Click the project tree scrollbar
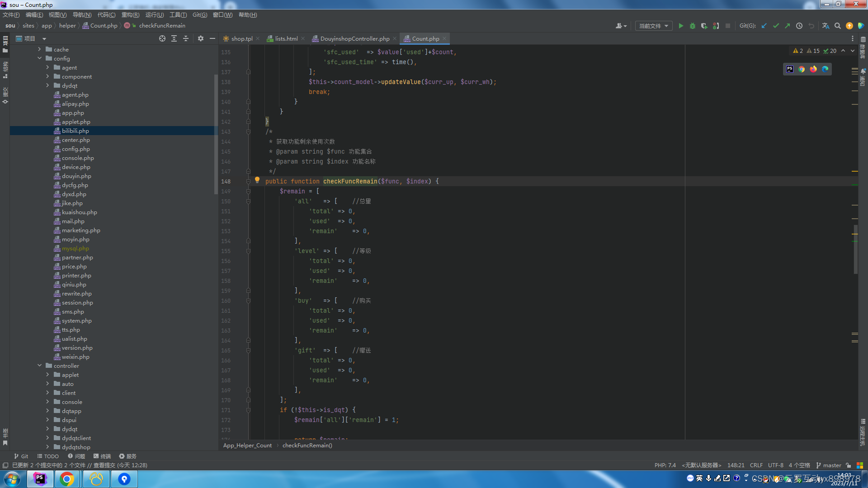The height and width of the screenshot is (488, 868). click(x=216, y=135)
